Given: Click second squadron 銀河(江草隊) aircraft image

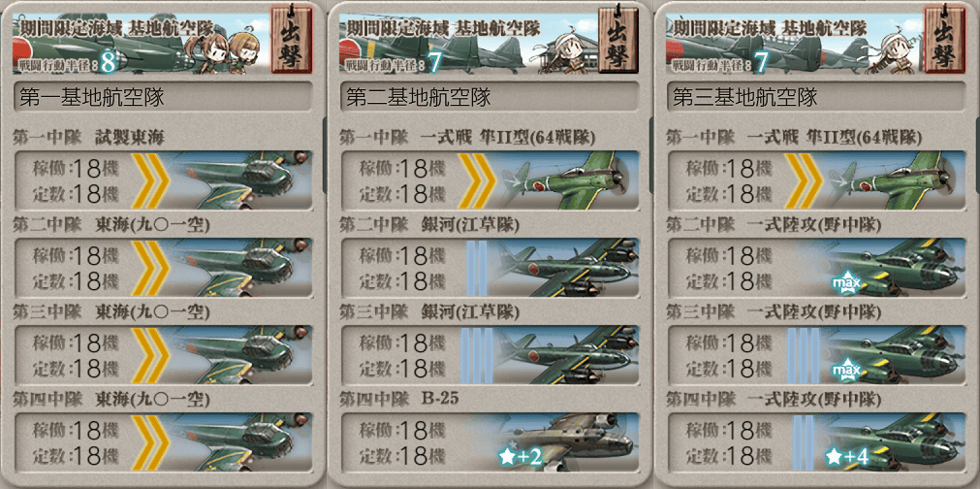Looking at the screenshot, I should coord(567,268).
